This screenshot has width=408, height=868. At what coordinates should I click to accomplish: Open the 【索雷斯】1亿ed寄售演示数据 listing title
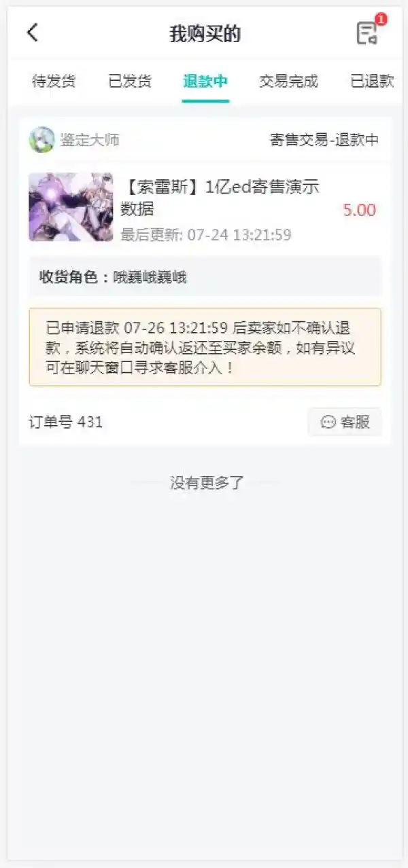click(x=220, y=198)
